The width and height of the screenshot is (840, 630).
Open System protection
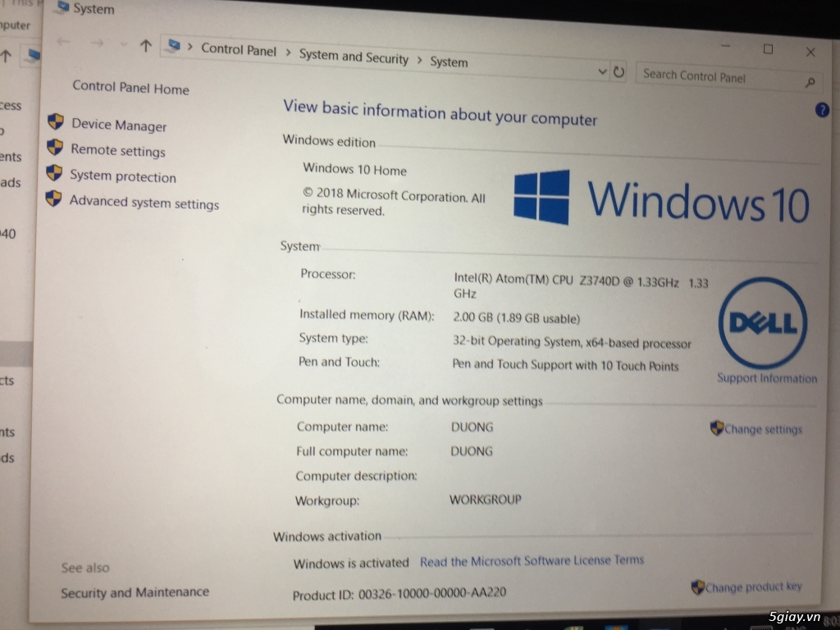(x=123, y=176)
